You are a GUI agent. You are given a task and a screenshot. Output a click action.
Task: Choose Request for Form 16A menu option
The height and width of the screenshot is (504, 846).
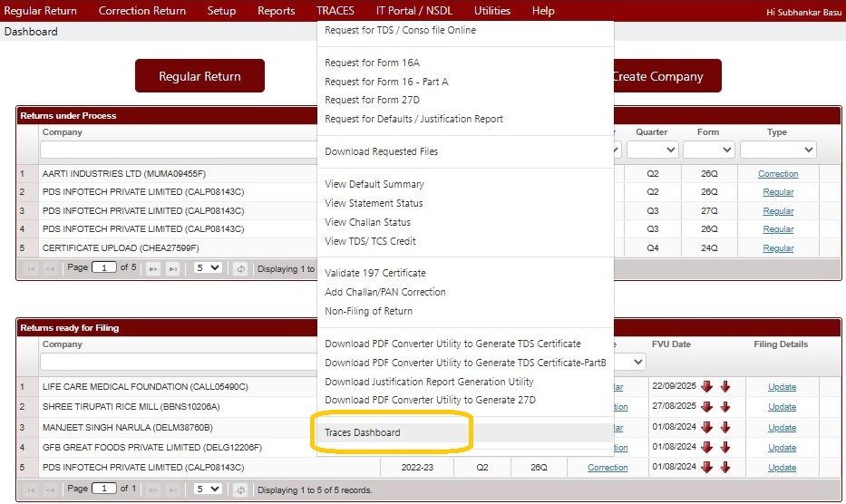click(372, 63)
